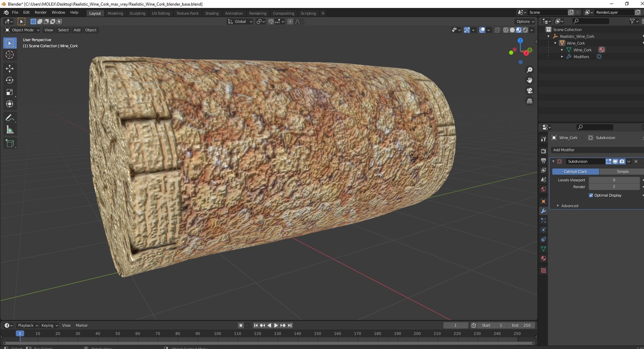Click the Add Modifier button
The height and width of the screenshot is (349, 644).
(597, 150)
